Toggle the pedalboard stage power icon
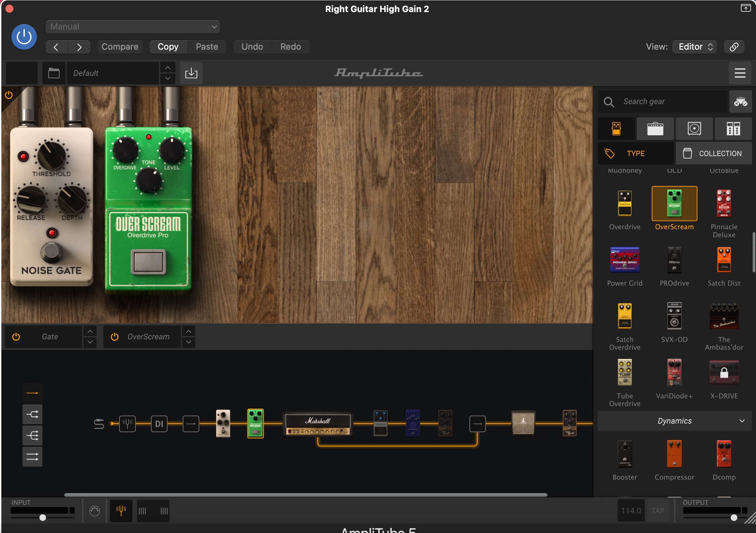The height and width of the screenshot is (533, 756). click(9, 95)
